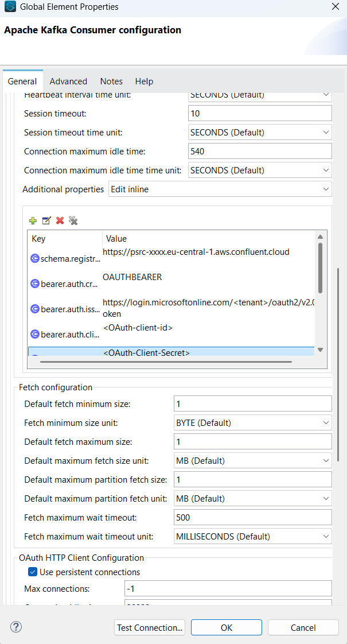
Task: Edit the selected property entry icon
Action: click(x=46, y=220)
